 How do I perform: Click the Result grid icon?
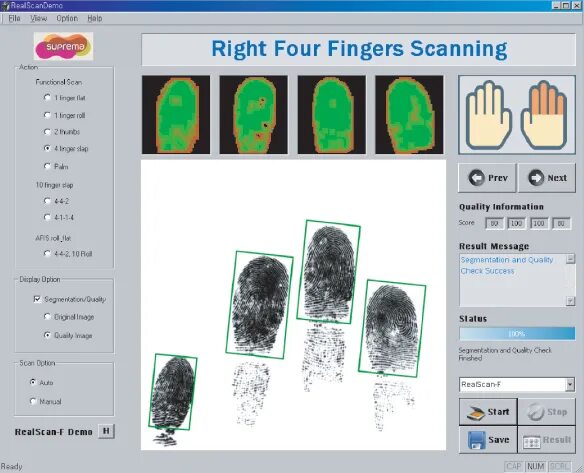[531, 441]
